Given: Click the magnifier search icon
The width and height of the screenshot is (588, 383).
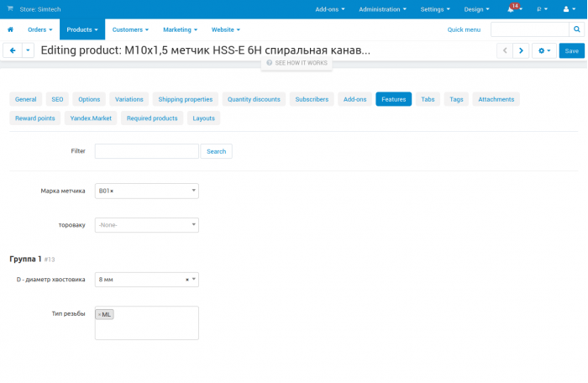Looking at the screenshot, I should pos(576,29).
